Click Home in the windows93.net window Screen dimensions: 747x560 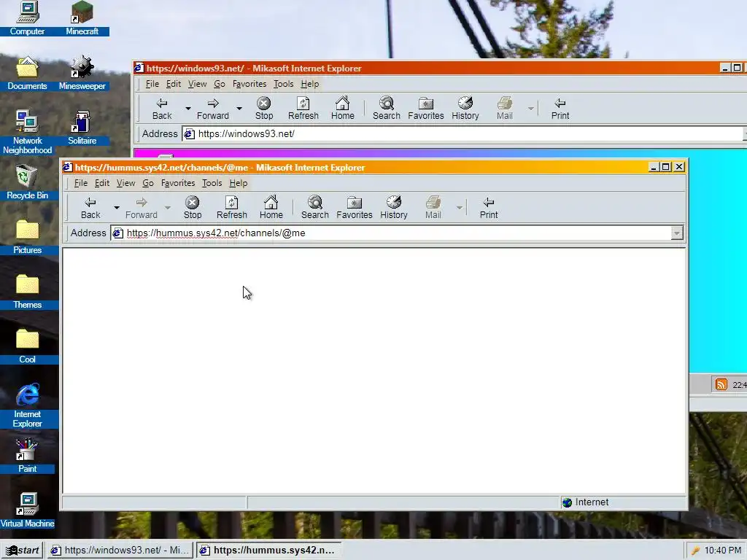[343, 109]
